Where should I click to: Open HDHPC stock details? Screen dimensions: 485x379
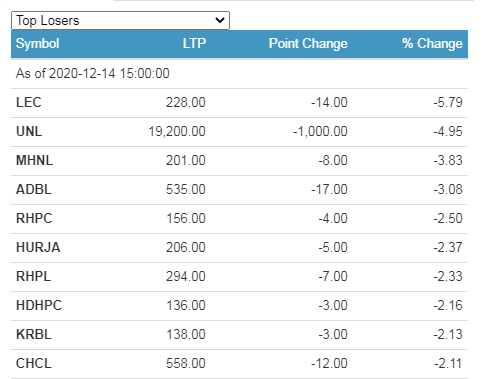click(x=39, y=305)
